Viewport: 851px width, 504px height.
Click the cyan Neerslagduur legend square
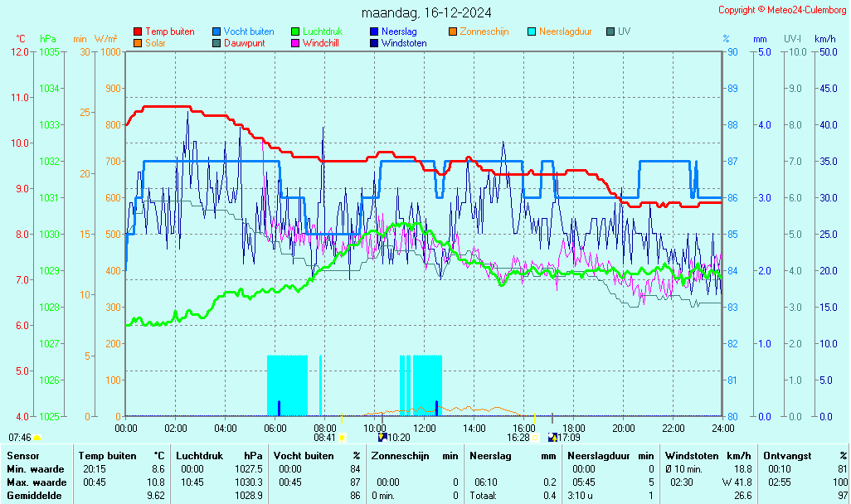[x=532, y=31]
